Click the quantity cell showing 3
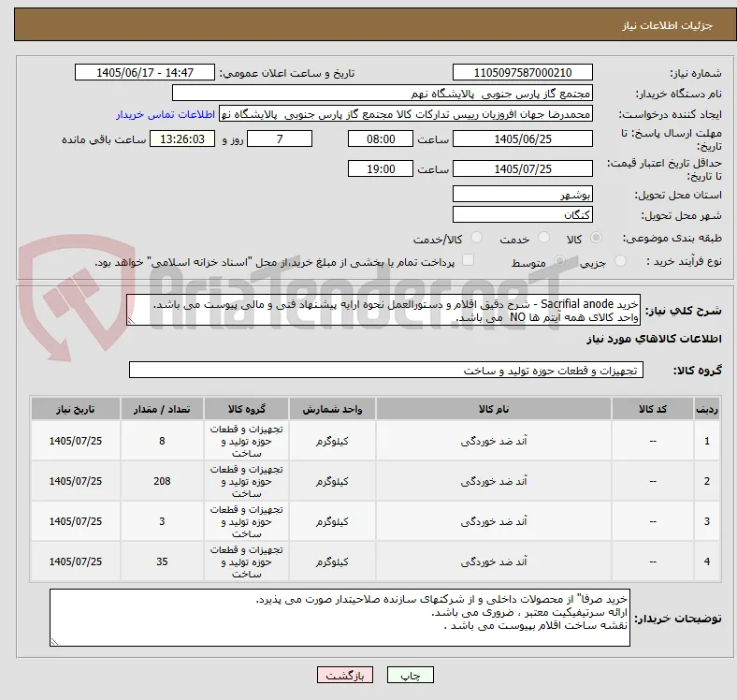737x700 pixels. tap(162, 521)
